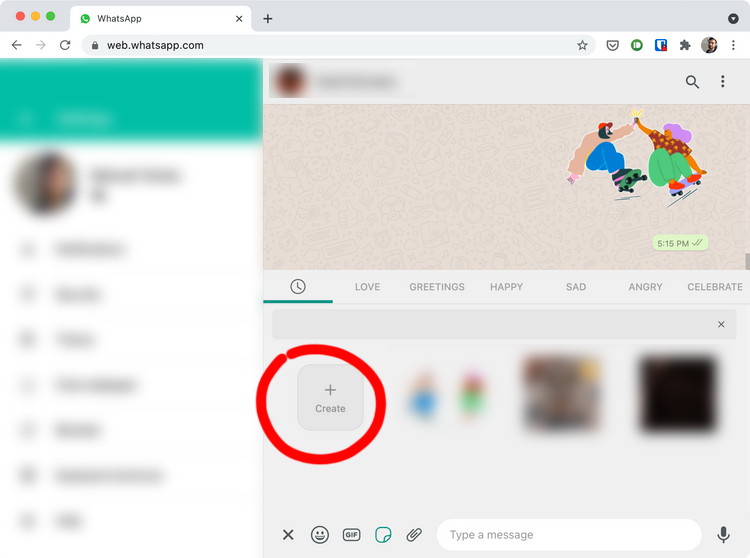Switch to the GREETINGS sticker category
The image size is (750, 558).
click(437, 287)
